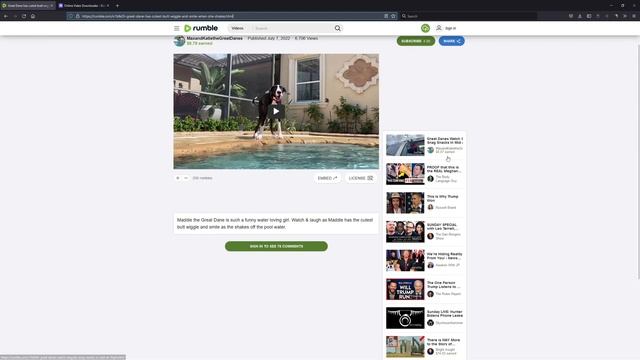This screenshot has height=360, width=640.
Task: Open Sunday LIVE Hunter Bidens Phone title
Action: click(x=445, y=313)
